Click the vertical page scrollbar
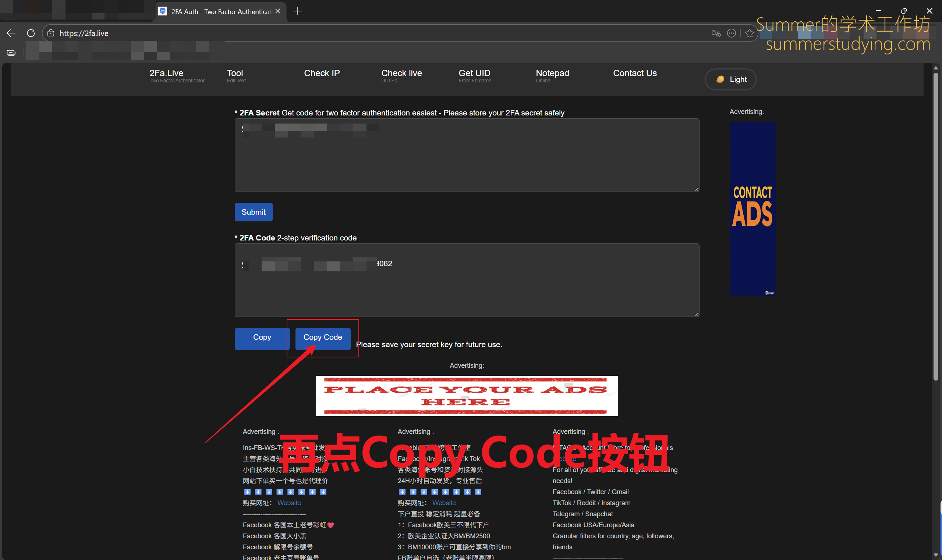This screenshot has width=942, height=560. pos(935,227)
